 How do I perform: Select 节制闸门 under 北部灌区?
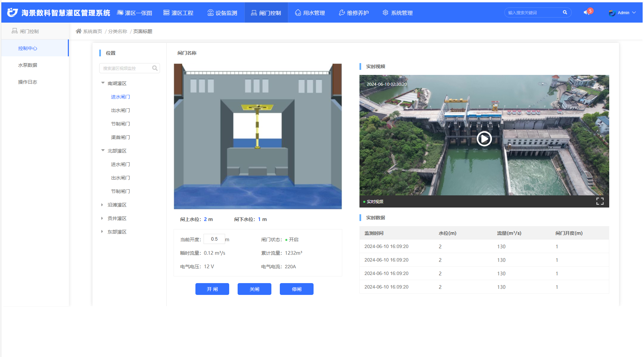click(120, 191)
